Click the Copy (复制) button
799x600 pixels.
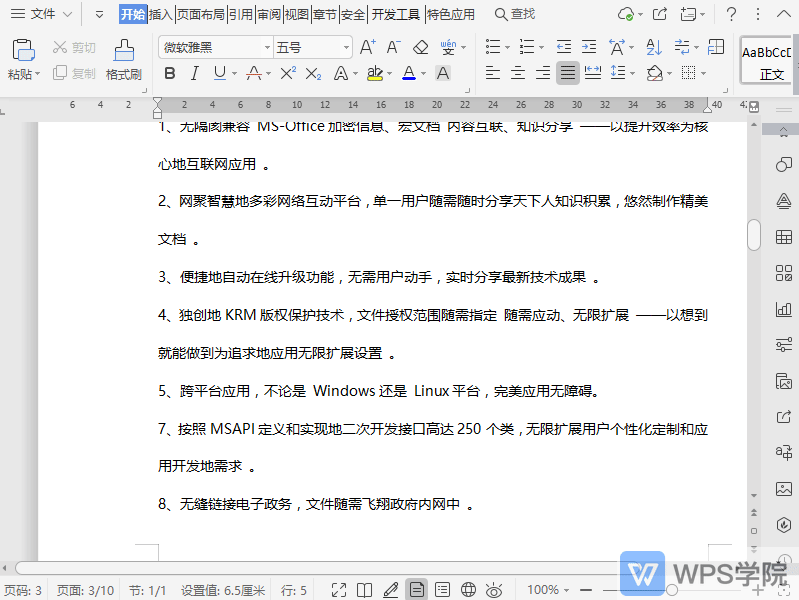[x=74, y=73]
